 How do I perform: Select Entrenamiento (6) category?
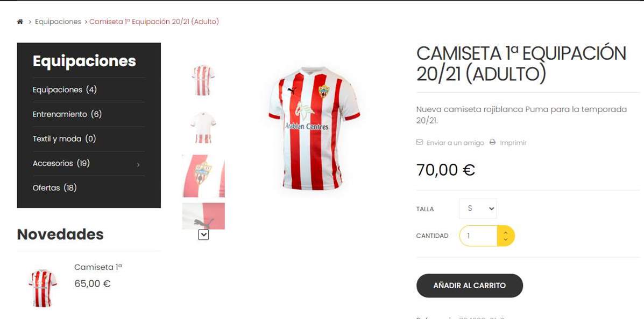67,114
